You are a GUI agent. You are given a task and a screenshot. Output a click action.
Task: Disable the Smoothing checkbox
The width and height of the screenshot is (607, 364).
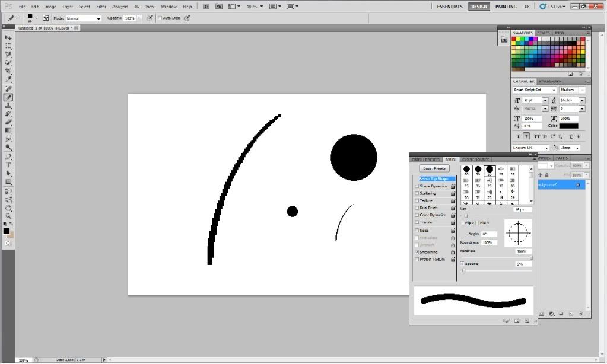tap(417, 252)
